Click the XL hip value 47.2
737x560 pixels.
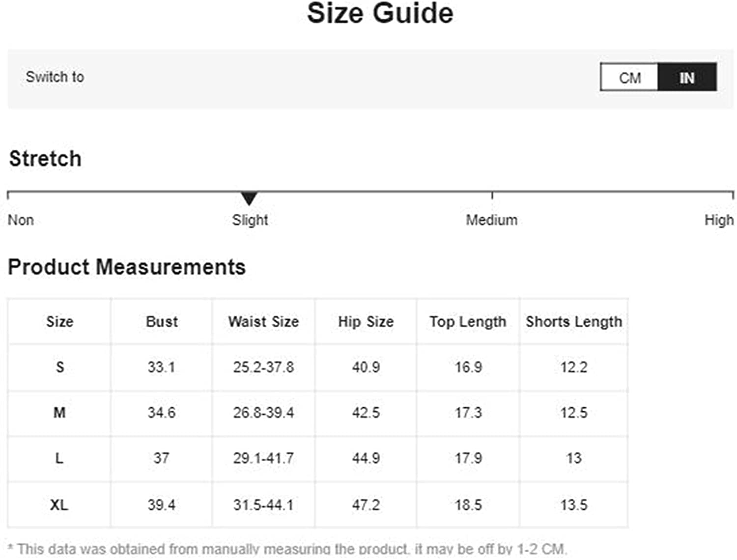tap(366, 504)
